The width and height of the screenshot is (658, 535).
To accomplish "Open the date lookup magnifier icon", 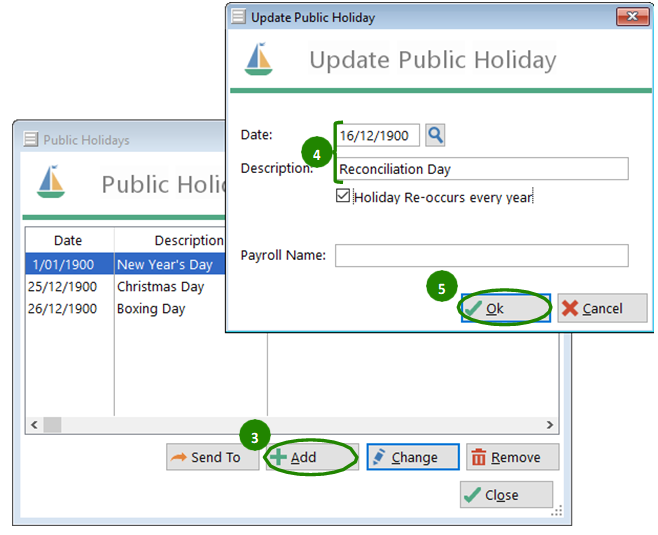I will [435, 136].
